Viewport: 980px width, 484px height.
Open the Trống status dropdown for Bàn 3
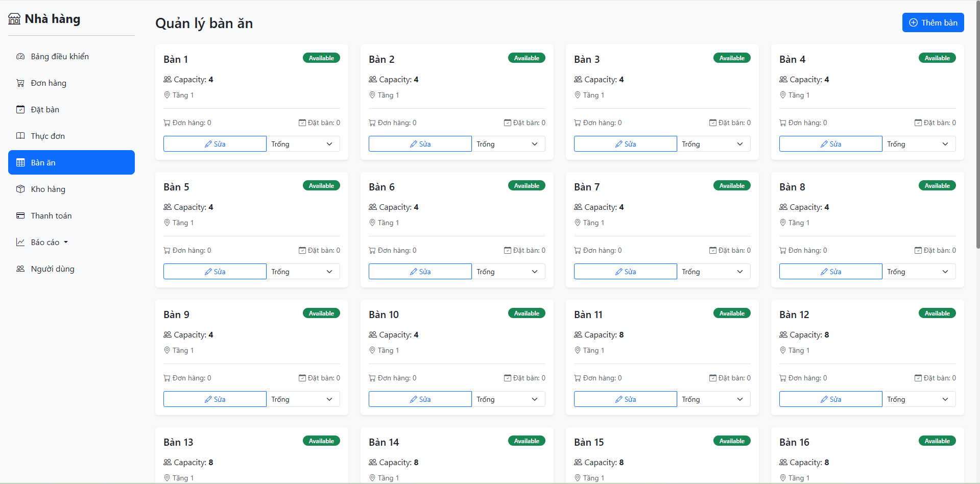[714, 144]
